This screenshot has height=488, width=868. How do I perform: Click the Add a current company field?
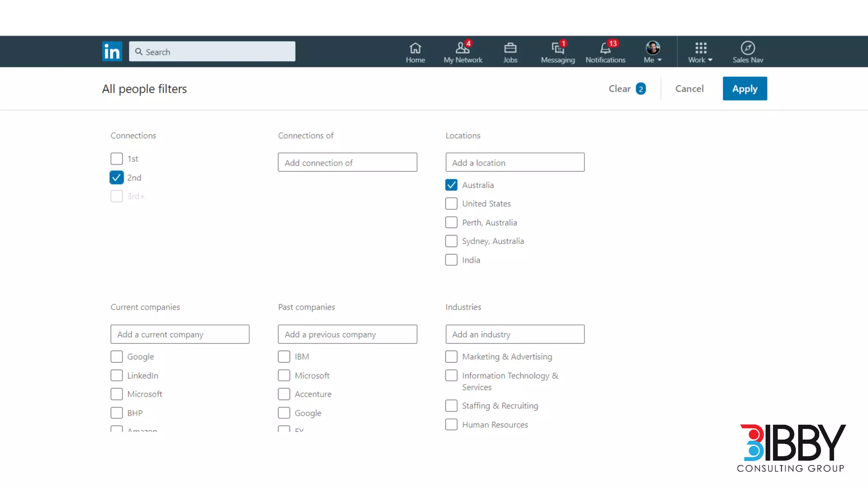pos(180,334)
